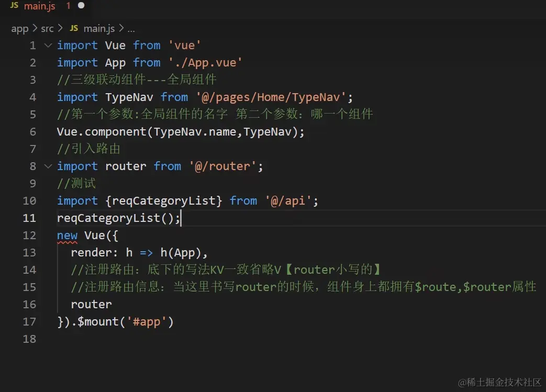Click the comment starting //第一个参数
The image size is (546, 392).
[215, 114]
